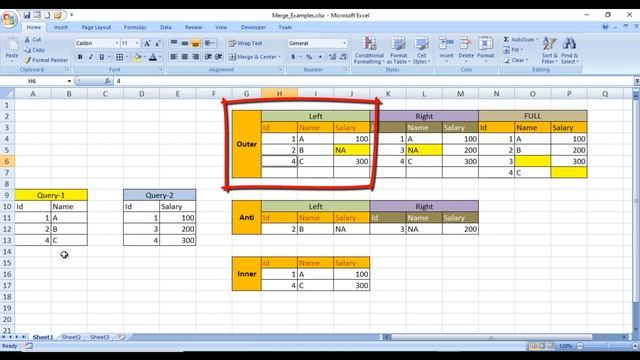Apply the yellow fill color
The image size is (640, 360).
(137, 57)
